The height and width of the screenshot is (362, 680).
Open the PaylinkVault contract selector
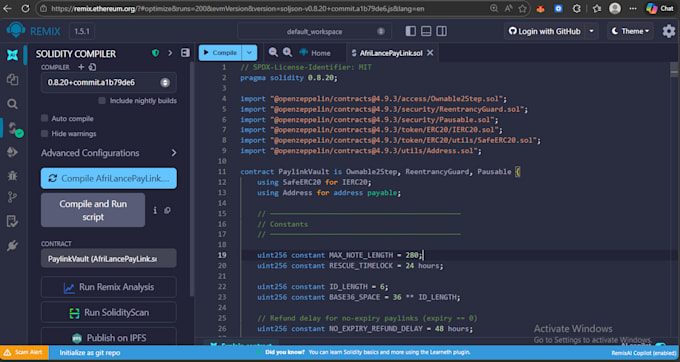108,258
